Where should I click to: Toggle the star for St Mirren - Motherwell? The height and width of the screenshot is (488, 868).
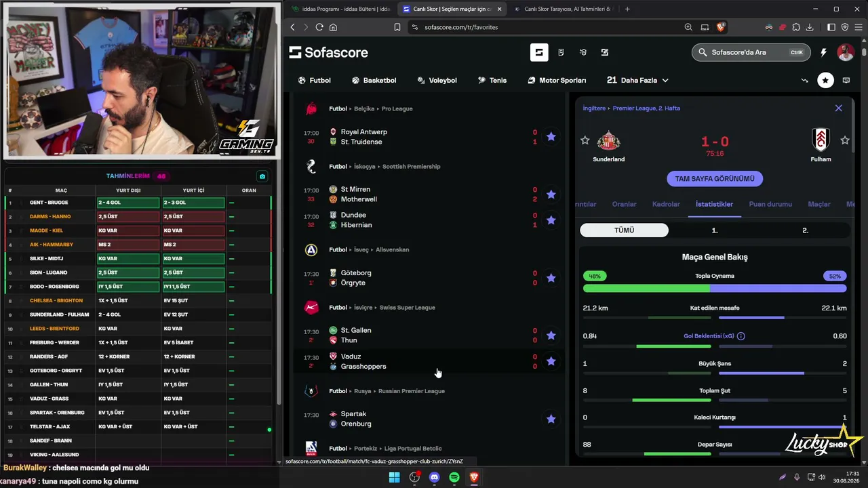pos(551,195)
